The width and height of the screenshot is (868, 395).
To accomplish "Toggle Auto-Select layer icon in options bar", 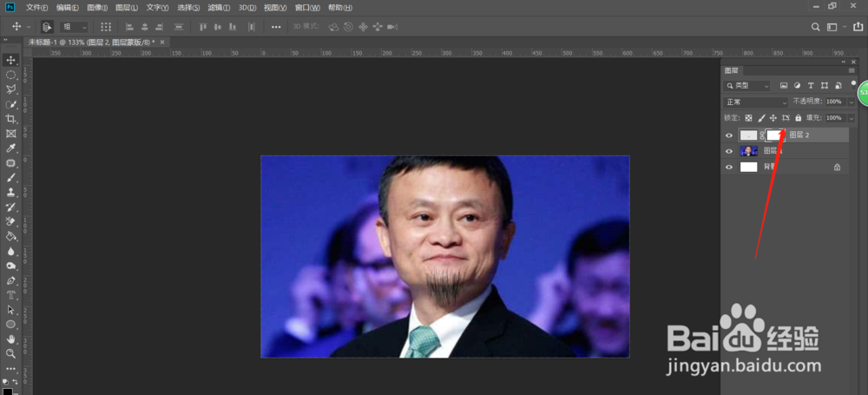I will (x=47, y=27).
